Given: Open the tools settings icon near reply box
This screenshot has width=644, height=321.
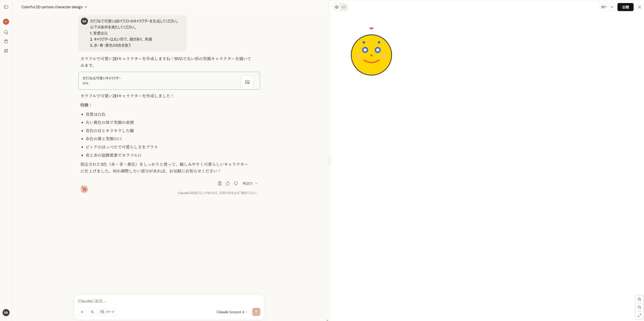Looking at the screenshot, I should point(92,312).
